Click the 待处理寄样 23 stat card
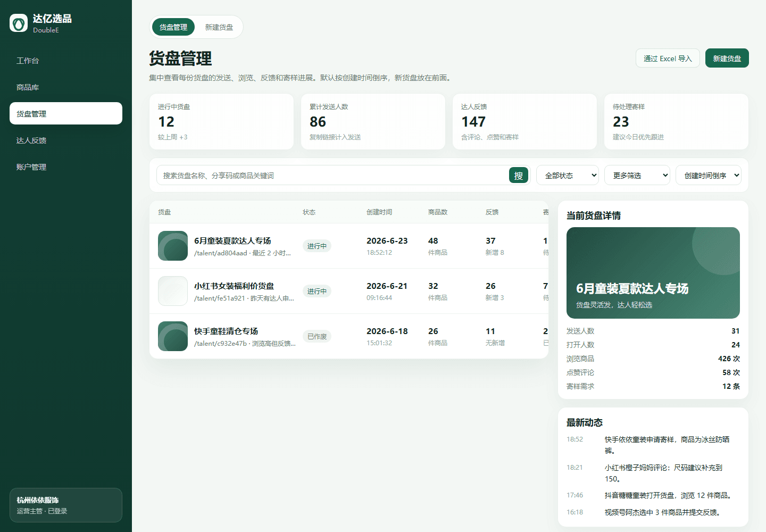Screen dimensions: 766x532 click(676, 122)
